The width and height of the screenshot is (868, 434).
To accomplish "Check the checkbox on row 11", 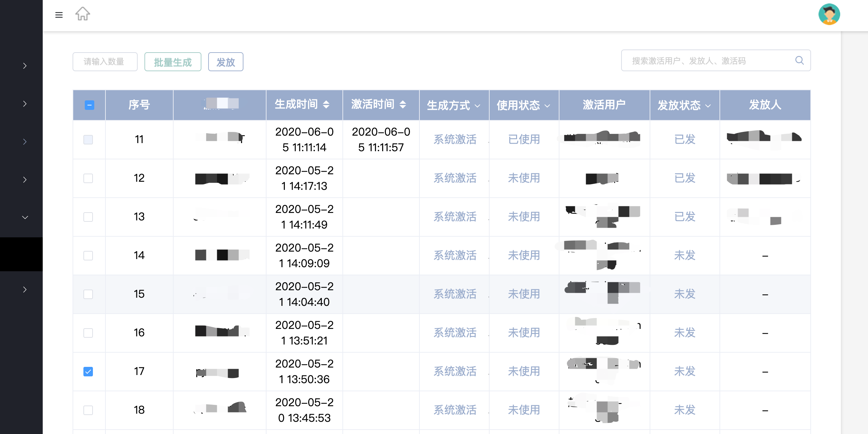I will point(88,139).
